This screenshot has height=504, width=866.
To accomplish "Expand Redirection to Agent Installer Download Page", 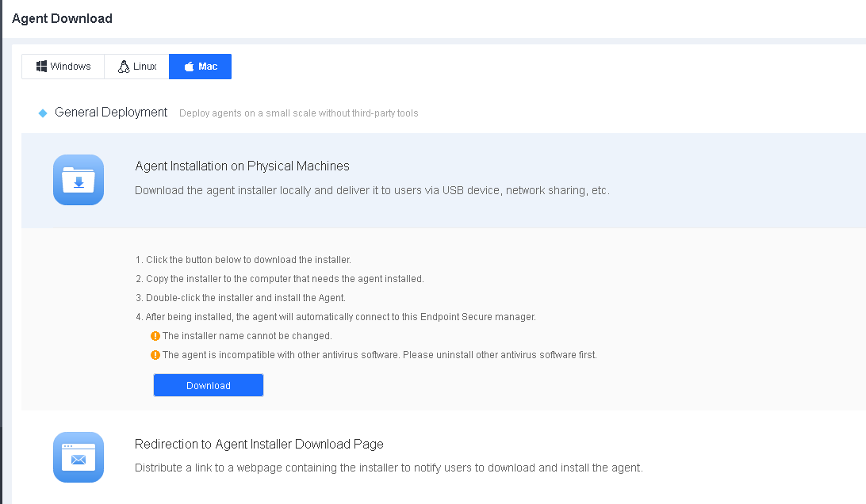I will pos(259,444).
